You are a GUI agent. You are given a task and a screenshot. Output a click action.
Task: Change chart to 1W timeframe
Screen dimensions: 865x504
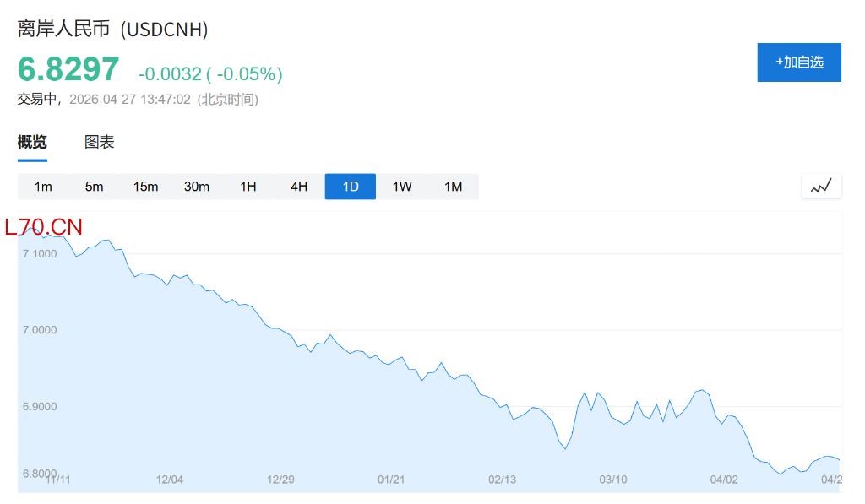click(x=402, y=187)
